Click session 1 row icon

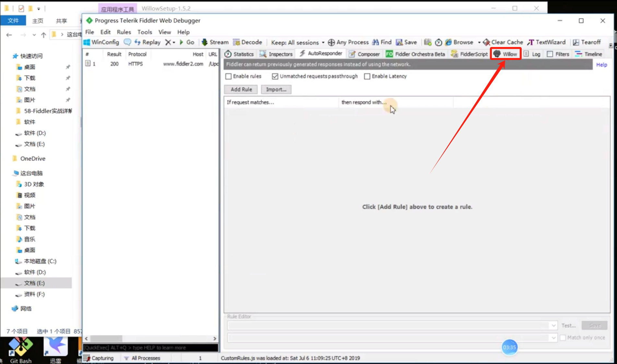(x=88, y=64)
